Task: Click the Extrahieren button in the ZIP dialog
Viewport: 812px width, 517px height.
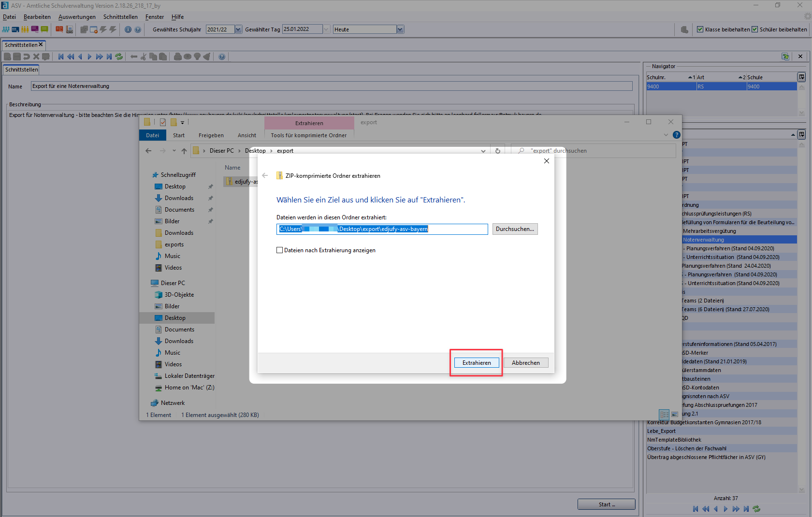Action: point(476,363)
